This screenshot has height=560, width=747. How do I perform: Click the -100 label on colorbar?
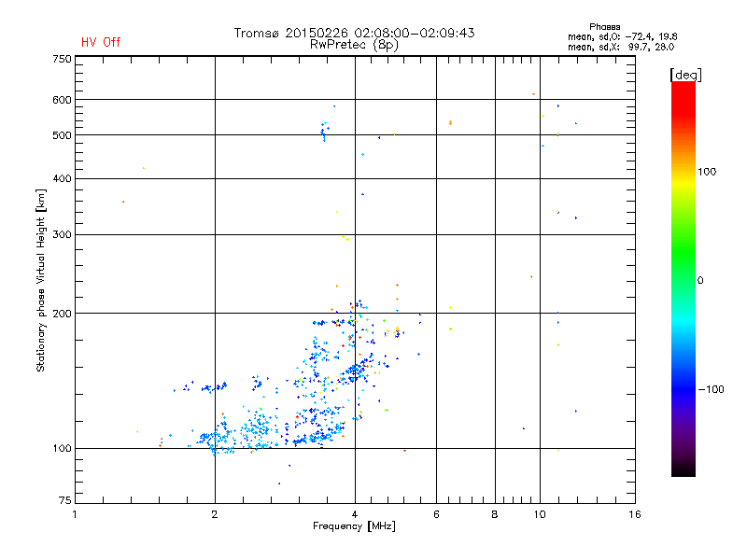click(711, 389)
